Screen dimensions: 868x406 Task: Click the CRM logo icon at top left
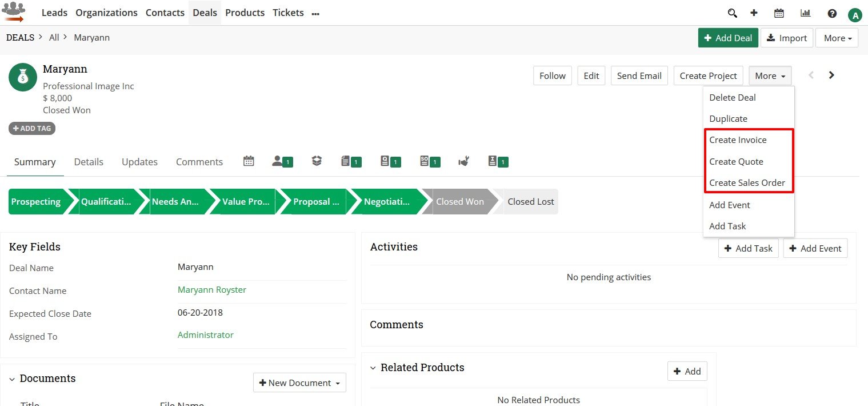[x=13, y=12]
